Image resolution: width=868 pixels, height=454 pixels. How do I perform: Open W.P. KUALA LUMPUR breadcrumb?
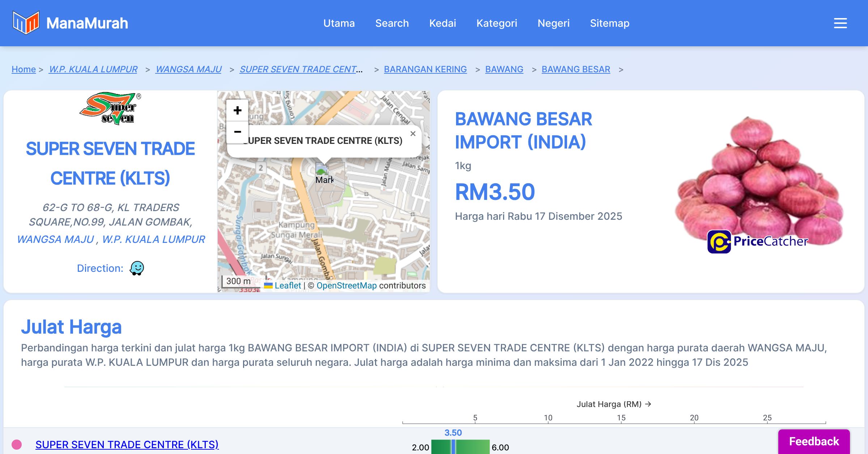point(93,69)
